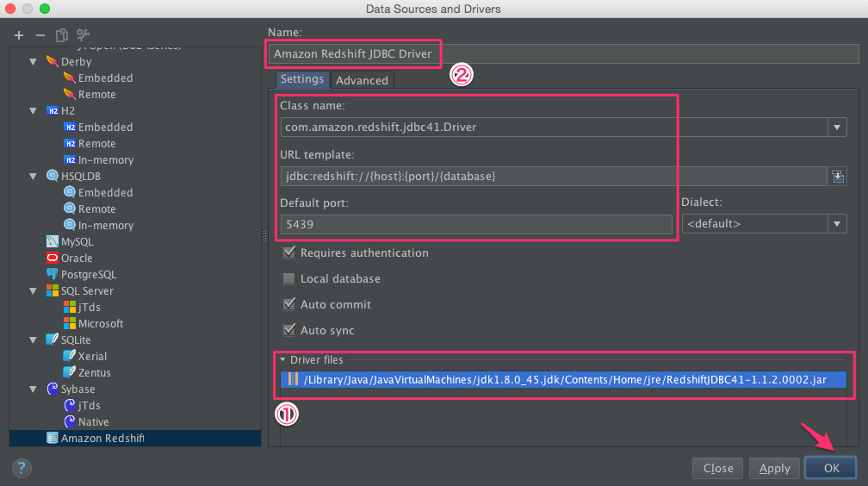Toggle Auto commit checkbox
868x486 pixels.
[289, 304]
